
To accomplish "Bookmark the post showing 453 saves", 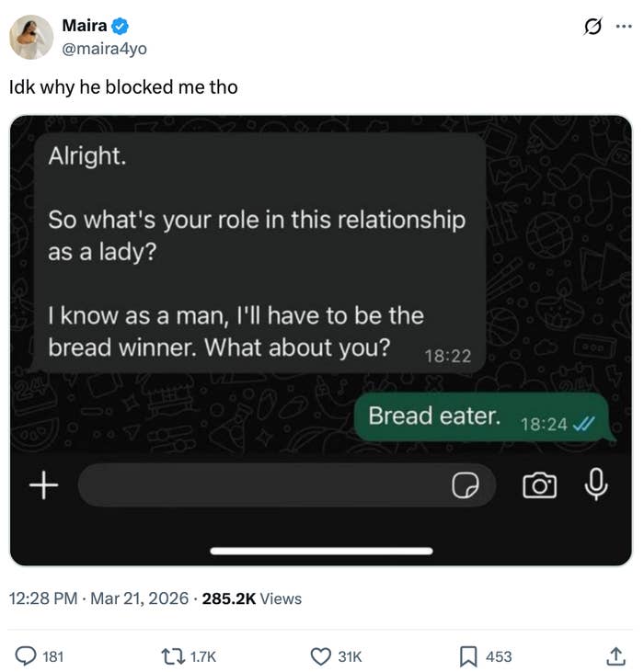I will coord(468,656).
